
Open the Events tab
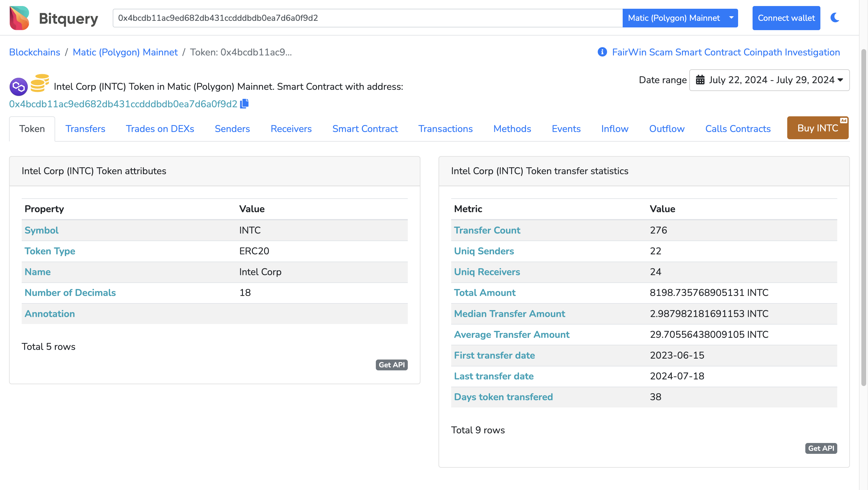click(x=566, y=129)
